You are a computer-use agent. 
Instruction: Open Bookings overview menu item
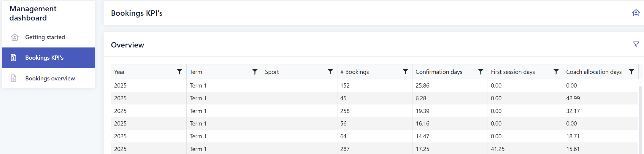pyautogui.click(x=49, y=78)
